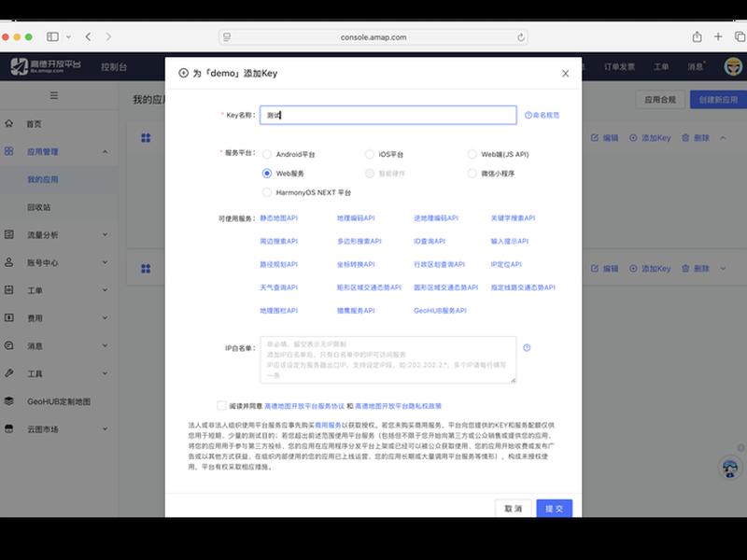Open a new Safari tab with plus

(718, 36)
